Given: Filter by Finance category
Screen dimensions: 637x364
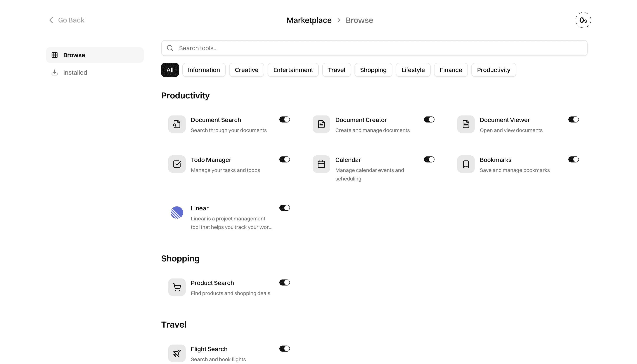Looking at the screenshot, I should pos(451,70).
